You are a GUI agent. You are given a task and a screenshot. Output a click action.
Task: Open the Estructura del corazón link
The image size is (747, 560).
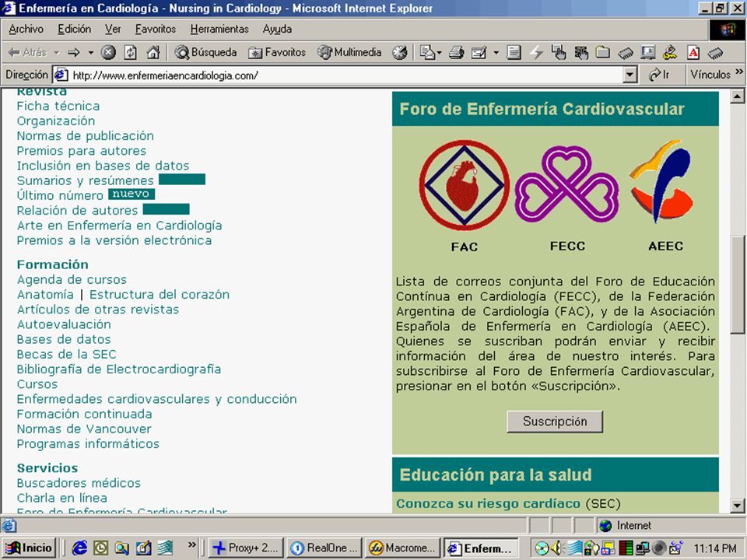tap(160, 294)
